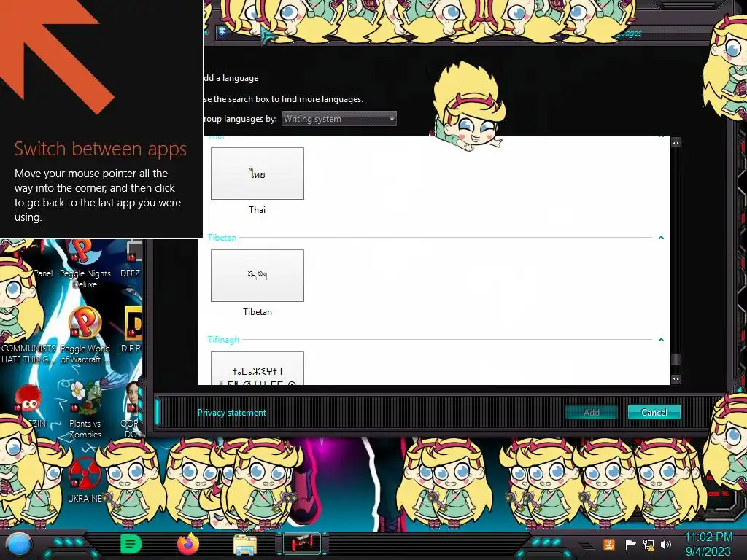Open Peggle World of Warcraft shortcut
This screenshot has height=560, width=747.
click(x=85, y=335)
